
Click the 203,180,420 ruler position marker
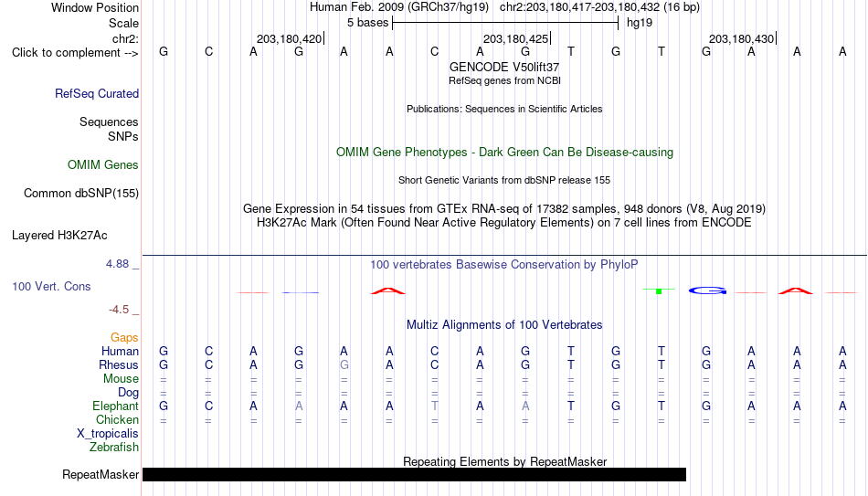290,38
